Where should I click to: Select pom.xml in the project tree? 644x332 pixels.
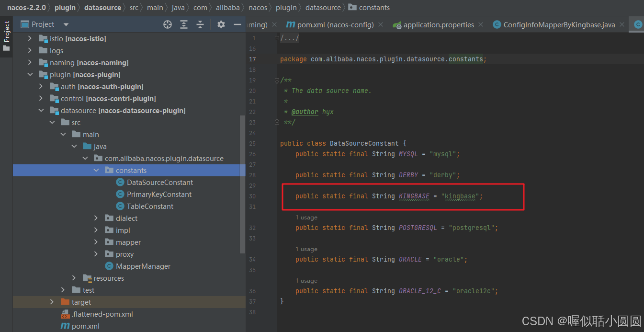[x=86, y=326]
